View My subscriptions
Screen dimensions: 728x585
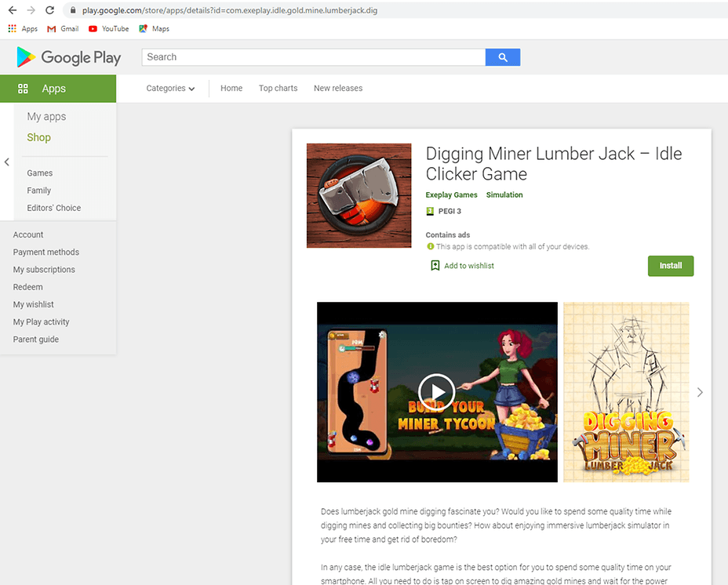click(x=44, y=270)
